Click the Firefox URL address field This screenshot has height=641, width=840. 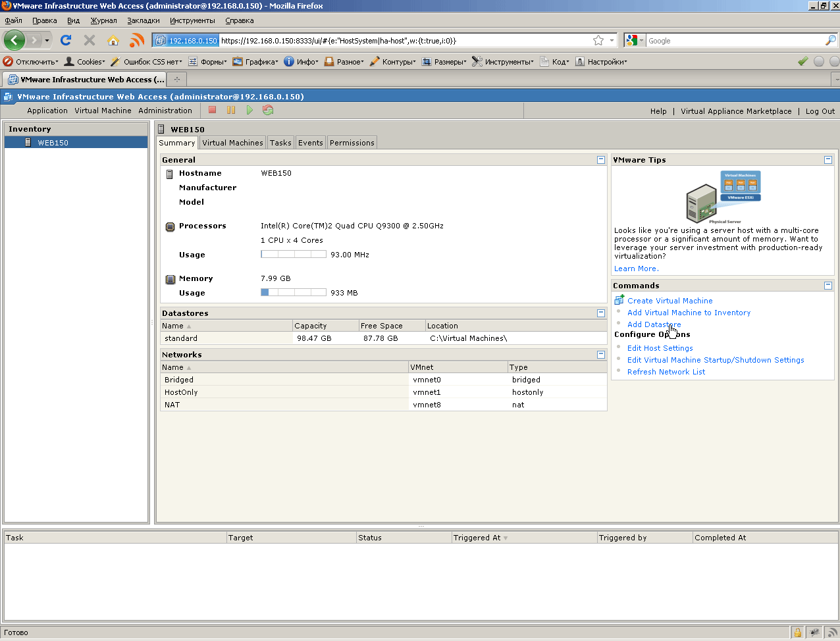pyautogui.click(x=405, y=41)
